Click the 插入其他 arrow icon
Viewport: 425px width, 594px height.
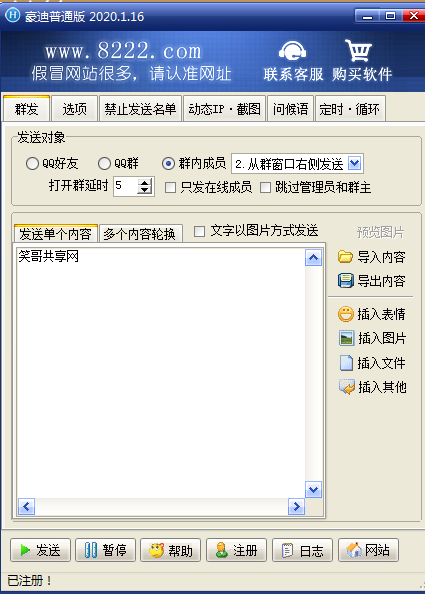(x=346, y=387)
